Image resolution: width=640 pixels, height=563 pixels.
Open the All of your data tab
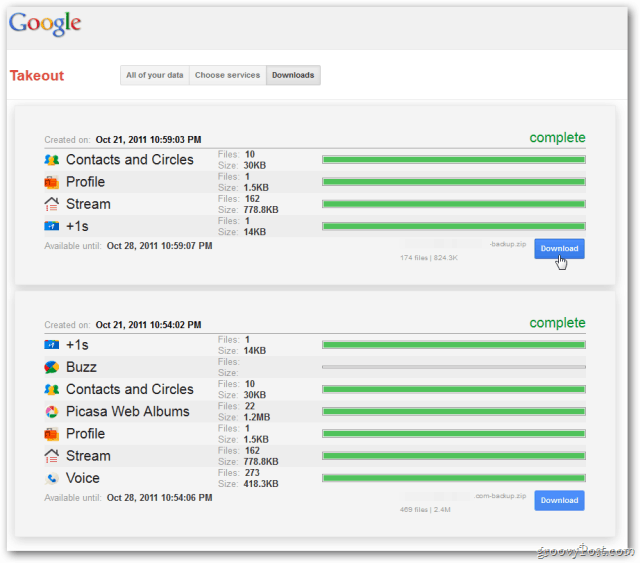(154, 75)
